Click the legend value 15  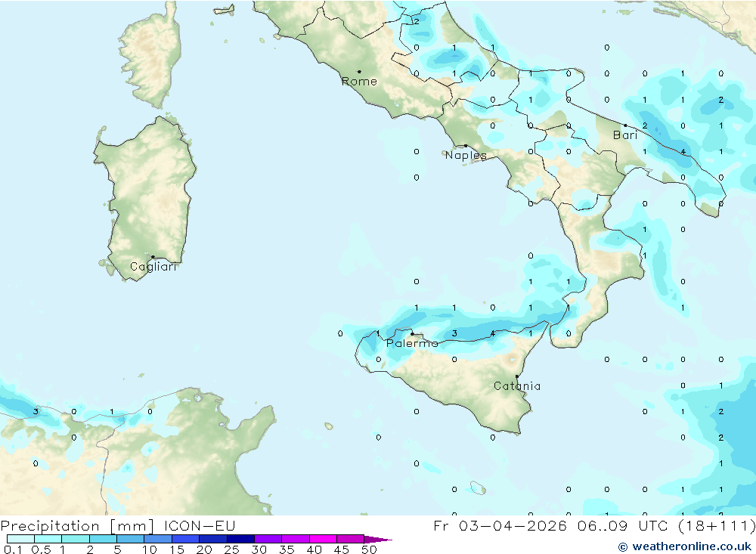tap(177, 549)
